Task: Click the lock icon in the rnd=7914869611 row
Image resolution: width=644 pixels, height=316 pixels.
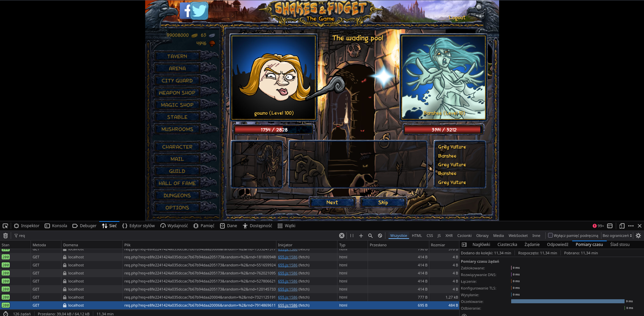Action: [65, 305]
